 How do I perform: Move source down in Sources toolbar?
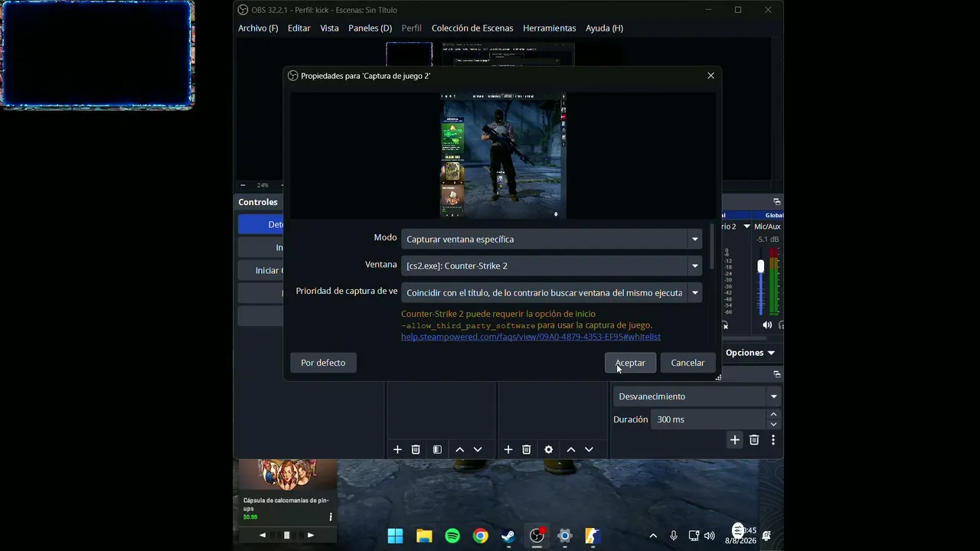[x=589, y=449]
